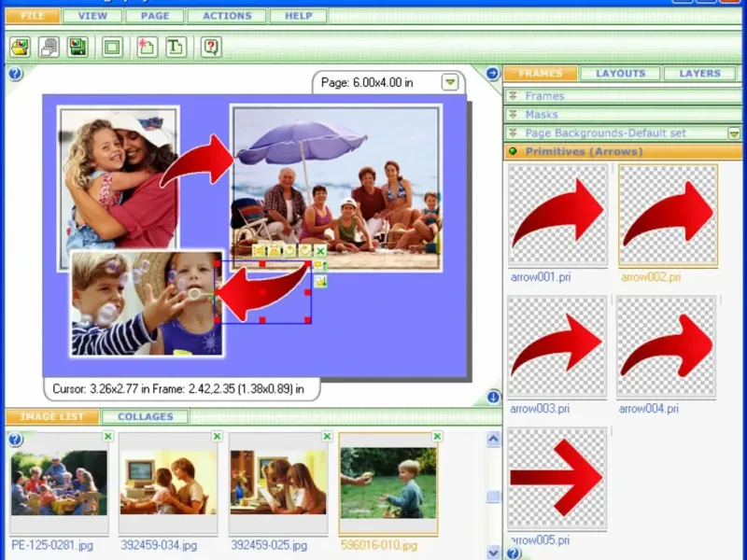Remove 392459-034.jpg from image list

click(218, 436)
